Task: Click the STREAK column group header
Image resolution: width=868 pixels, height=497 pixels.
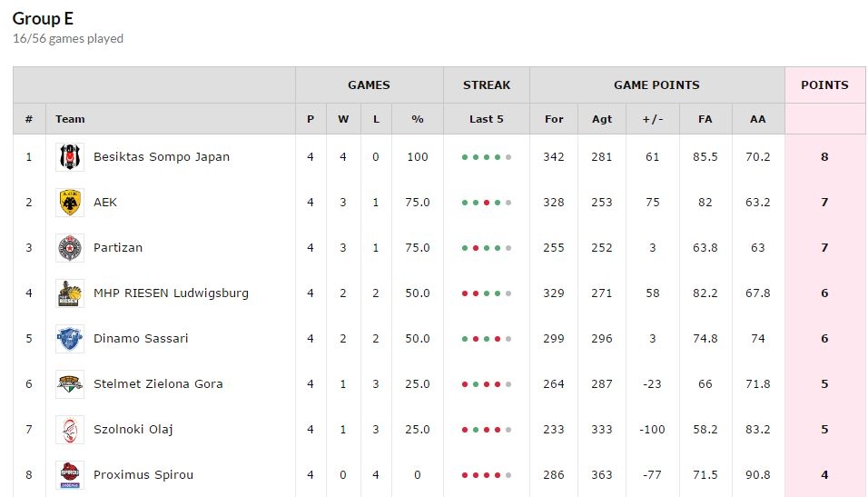Action: tap(487, 84)
